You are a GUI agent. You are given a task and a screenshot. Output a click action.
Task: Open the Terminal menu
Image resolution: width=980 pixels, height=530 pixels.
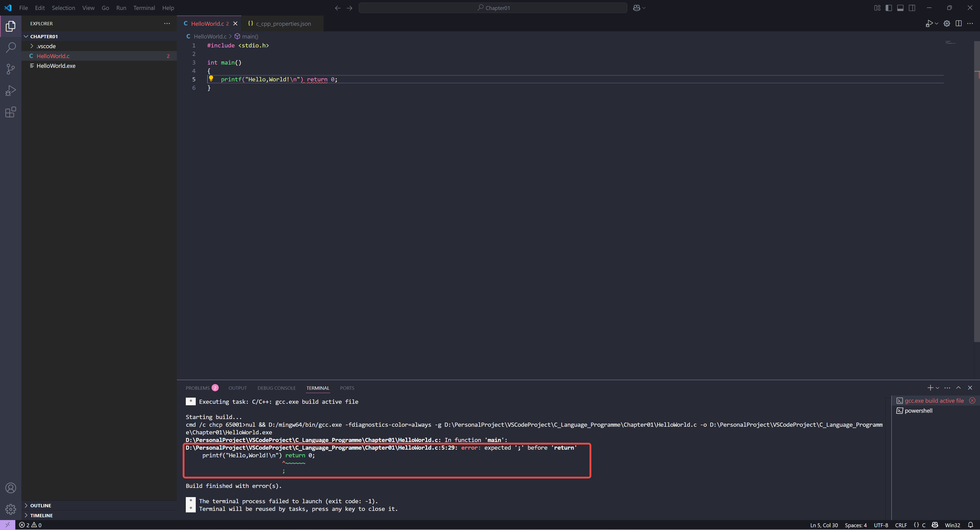[144, 8]
